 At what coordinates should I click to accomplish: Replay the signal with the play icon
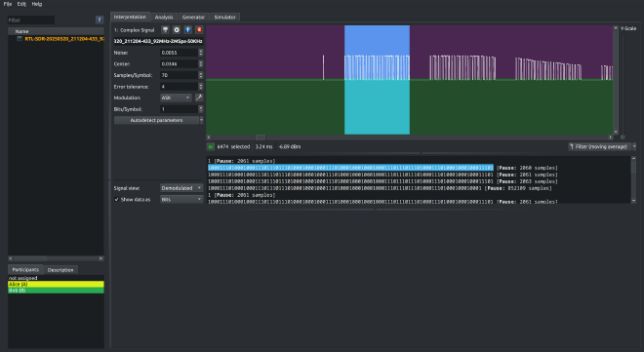(x=177, y=30)
